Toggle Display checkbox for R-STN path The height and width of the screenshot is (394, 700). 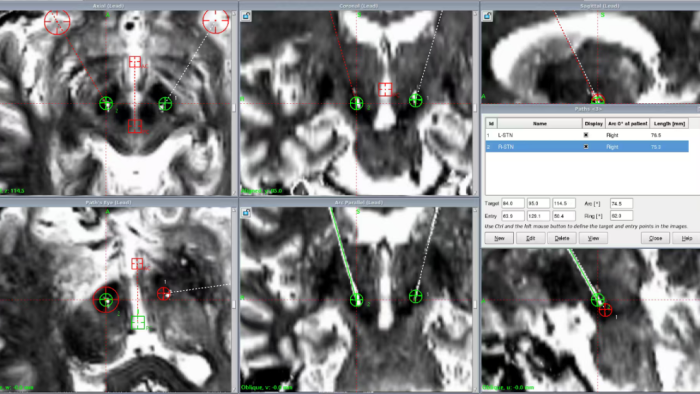[x=586, y=146]
